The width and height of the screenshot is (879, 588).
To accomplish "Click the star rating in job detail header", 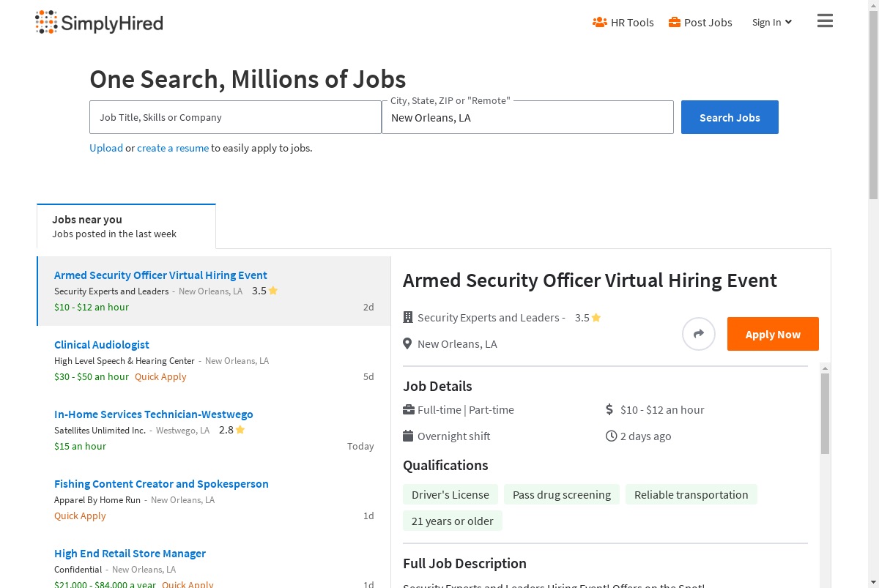I will [596, 317].
